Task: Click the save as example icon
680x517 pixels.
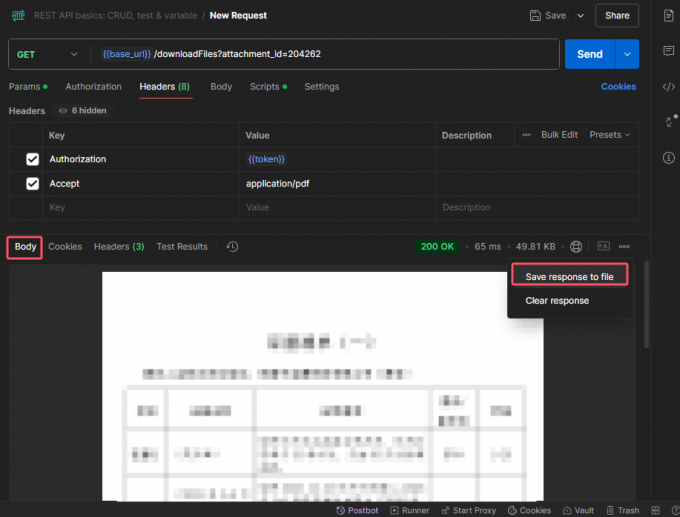Action: pyautogui.click(x=603, y=246)
